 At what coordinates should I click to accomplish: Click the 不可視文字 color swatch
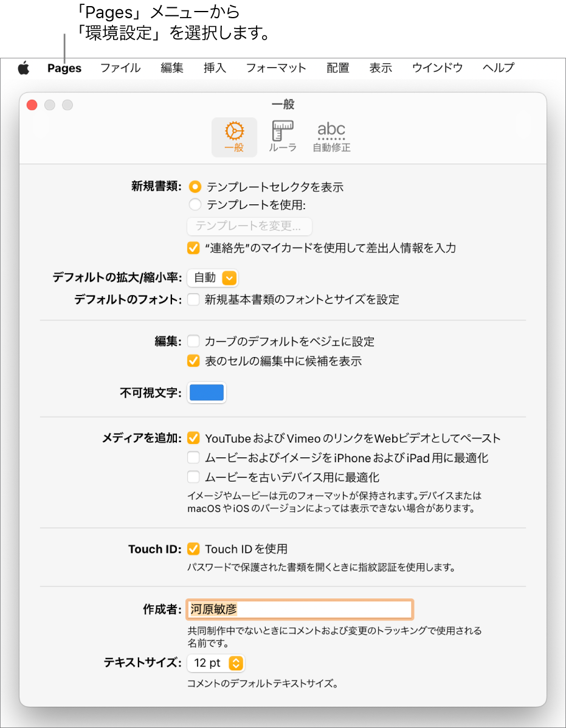[206, 392]
